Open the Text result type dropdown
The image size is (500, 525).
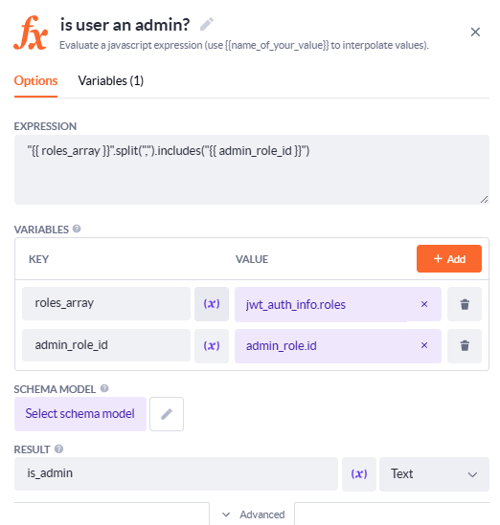pos(434,474)
